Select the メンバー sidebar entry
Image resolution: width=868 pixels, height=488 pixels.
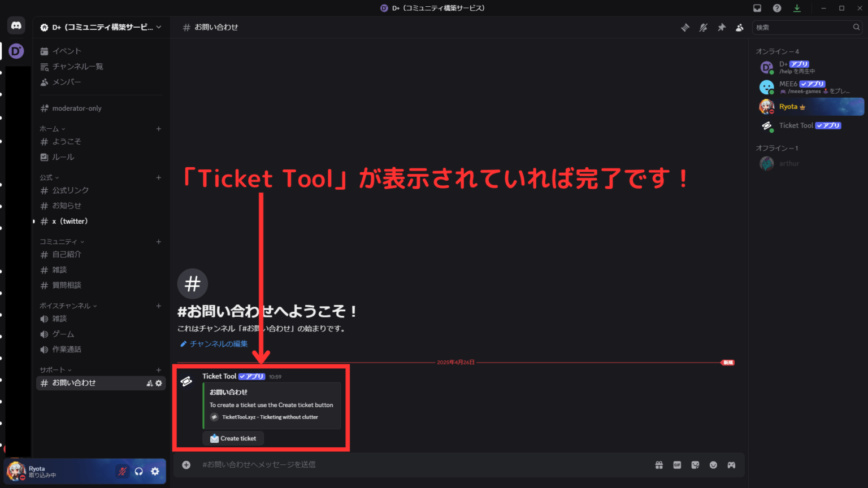click(x=67, y=82)
